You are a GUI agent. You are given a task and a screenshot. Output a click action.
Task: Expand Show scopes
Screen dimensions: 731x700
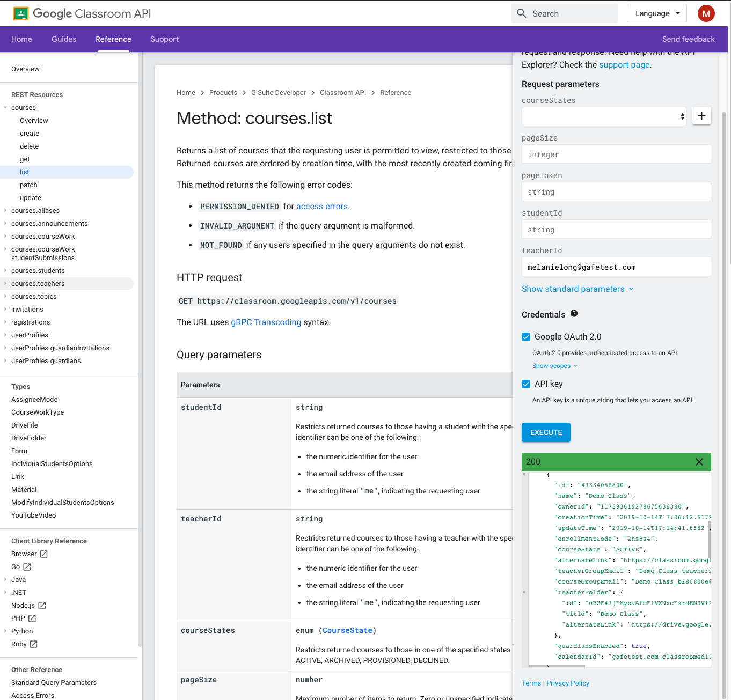tap(555, 366)
